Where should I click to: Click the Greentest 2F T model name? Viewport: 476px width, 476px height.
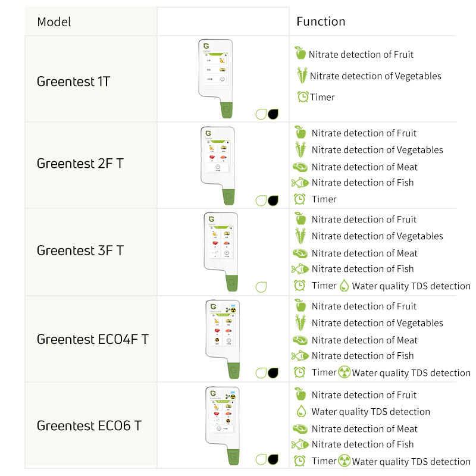click(80, 164)
